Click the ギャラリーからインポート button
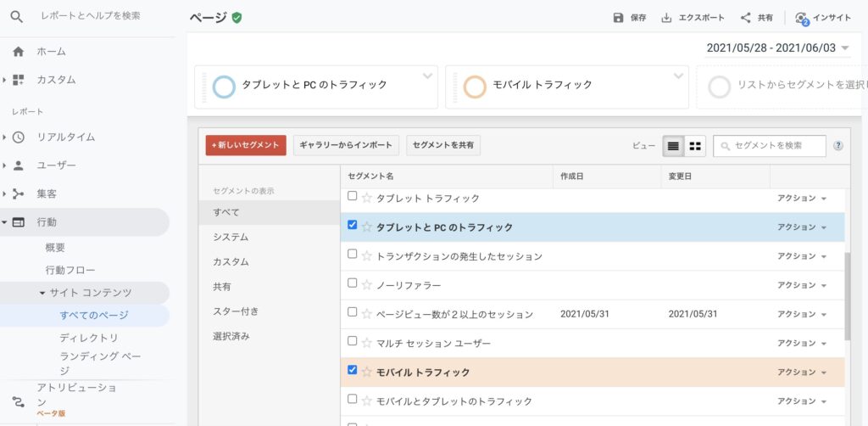 346,145
